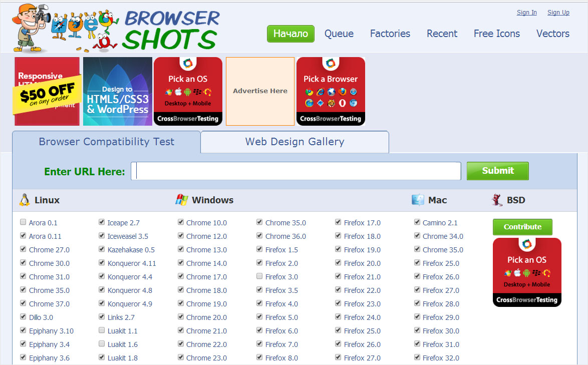
Task: Open the Pick a Browser banner
Action: [331, 92]
